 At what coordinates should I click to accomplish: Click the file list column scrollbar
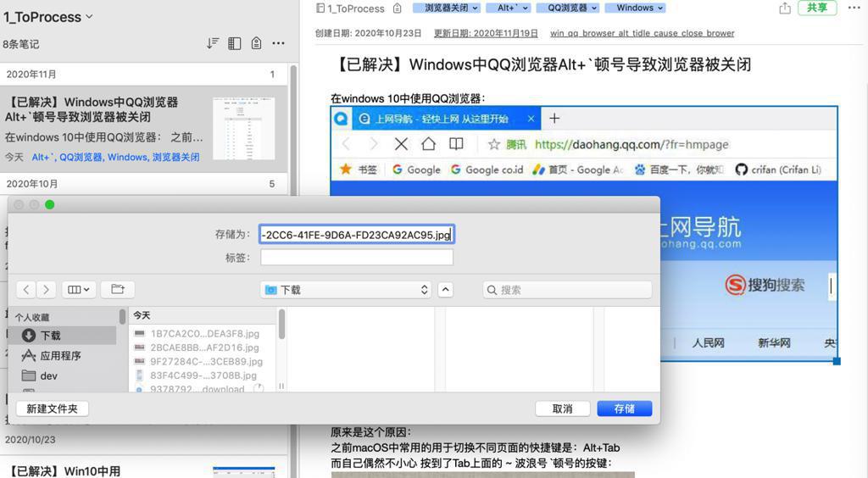click(281, 325)
